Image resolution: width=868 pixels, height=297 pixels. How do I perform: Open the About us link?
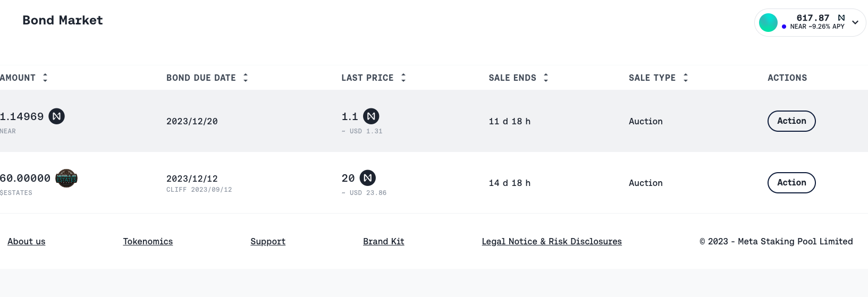[27, 241]
